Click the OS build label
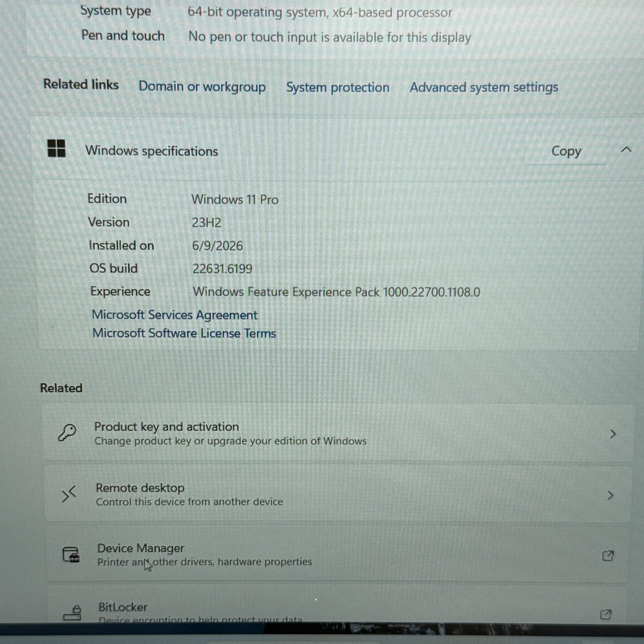644x644 pixels. click(x=113, y=268)
